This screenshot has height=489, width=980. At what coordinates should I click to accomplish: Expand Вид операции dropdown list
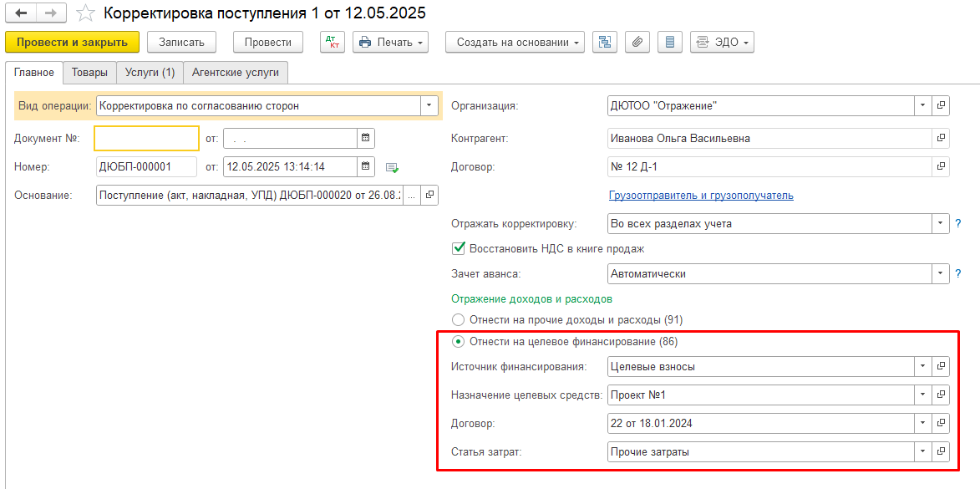[x=429, y=106]
